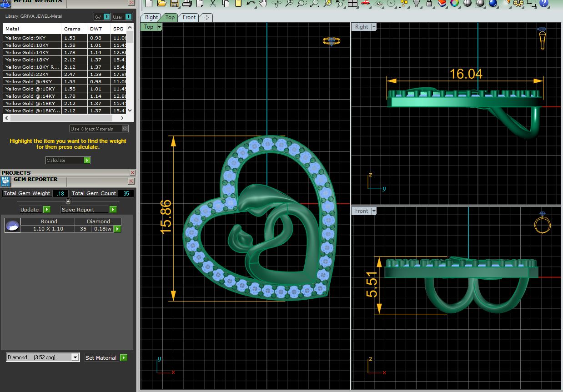Click the Set Material button
The height and width of the screenshot is (392, 563).
click(x=106, y=358)
